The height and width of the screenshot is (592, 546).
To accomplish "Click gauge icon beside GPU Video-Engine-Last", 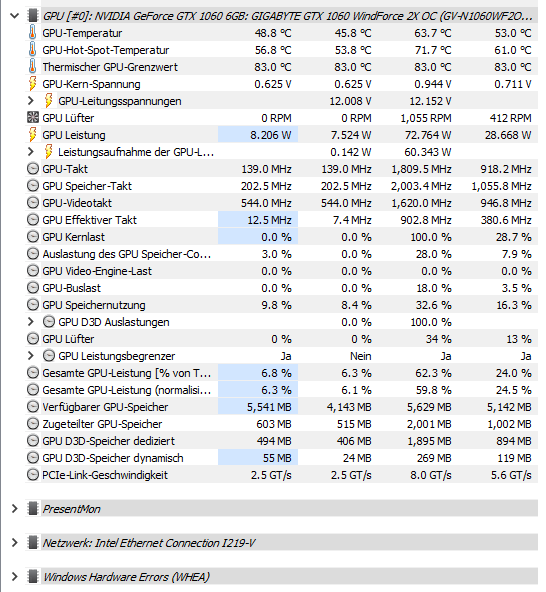I will (33, 271).
